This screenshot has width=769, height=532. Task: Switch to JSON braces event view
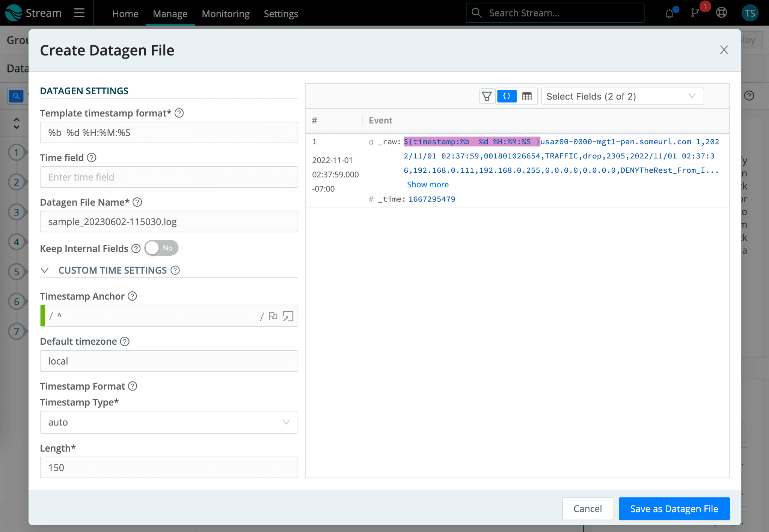507,96
